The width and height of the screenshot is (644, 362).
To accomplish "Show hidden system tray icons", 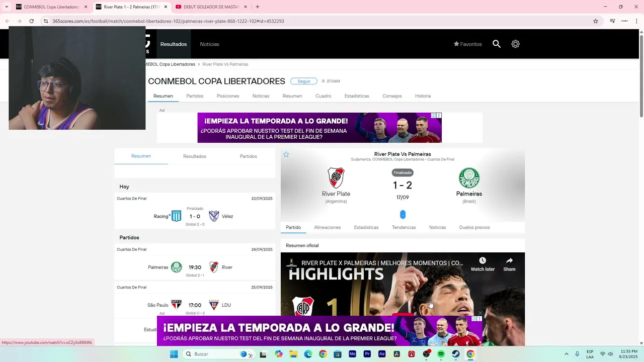I will pyautogui.click(x=567, y=354).
